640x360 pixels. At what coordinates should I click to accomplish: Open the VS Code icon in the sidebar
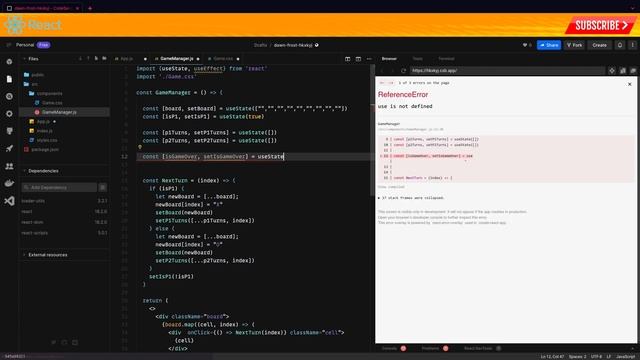click(9, 201)
